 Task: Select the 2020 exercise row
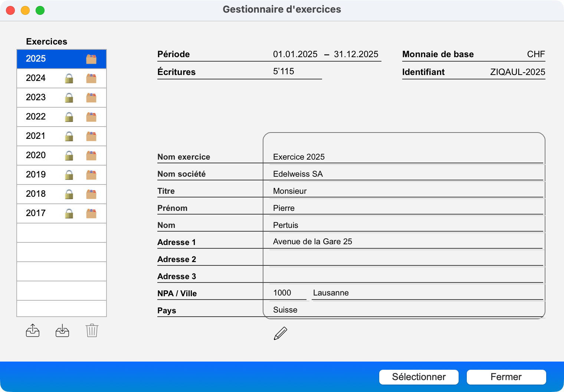36,156
